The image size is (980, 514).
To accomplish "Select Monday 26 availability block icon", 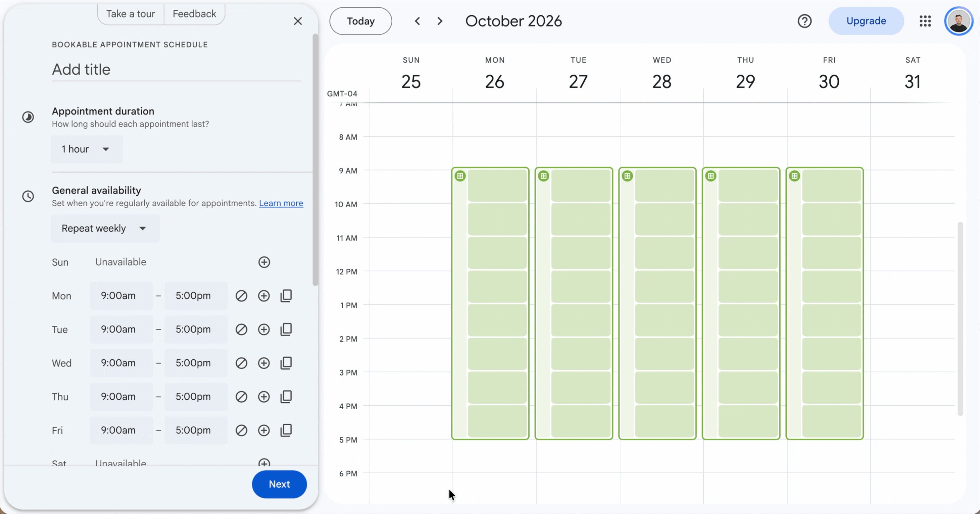I will click(460, 176).
